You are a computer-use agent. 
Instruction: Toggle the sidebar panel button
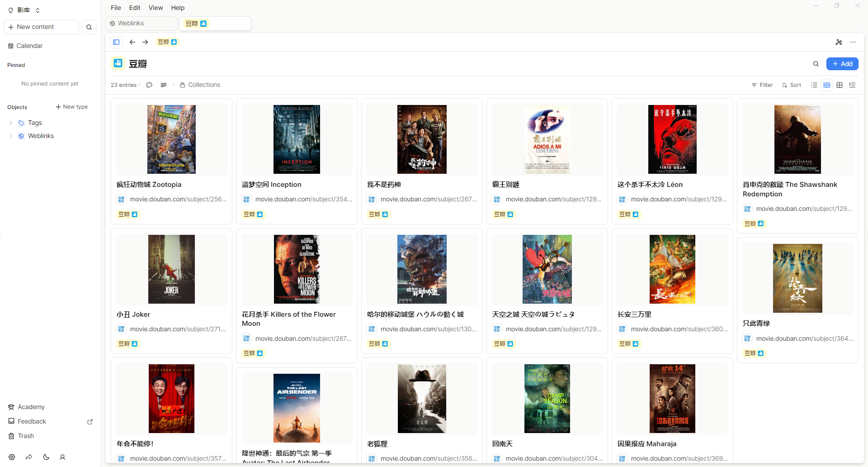pyautogui.click(x=116, y=42)
